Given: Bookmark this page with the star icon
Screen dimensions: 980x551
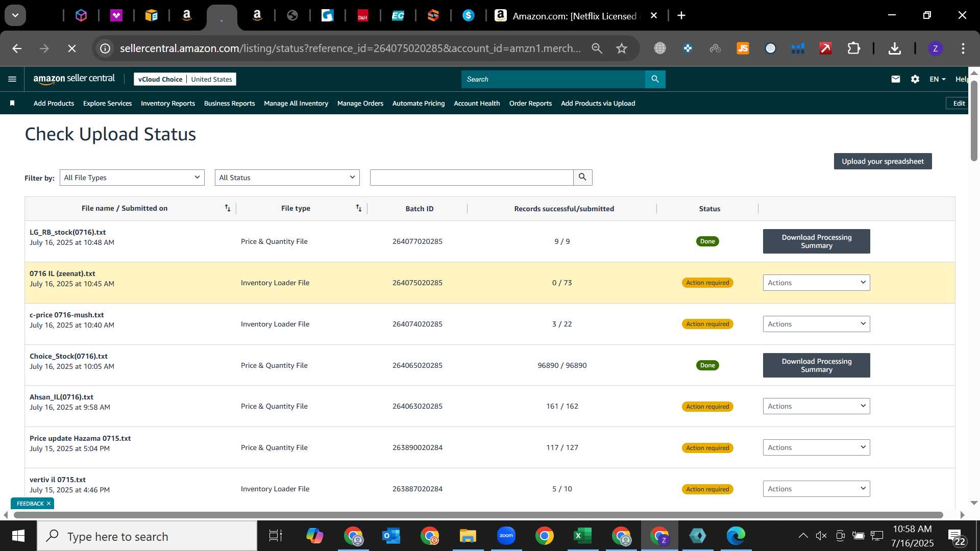Looking at the screenshot, I should coord(621,48).
